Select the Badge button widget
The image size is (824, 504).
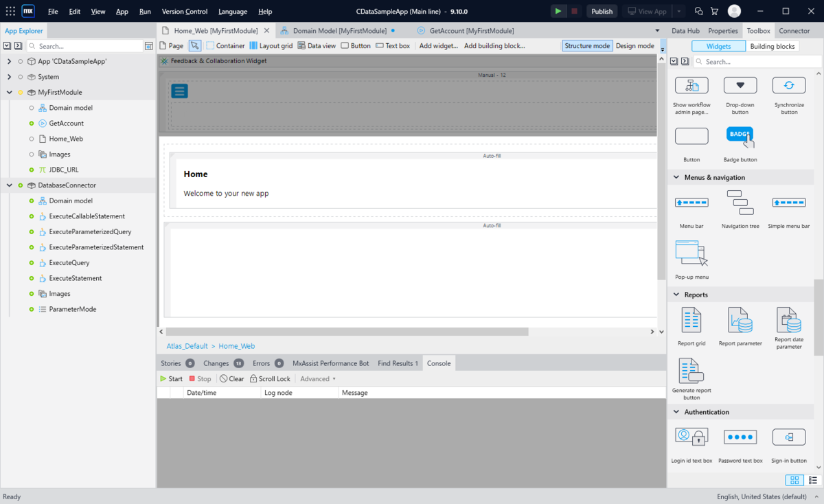tap(740, 145)
